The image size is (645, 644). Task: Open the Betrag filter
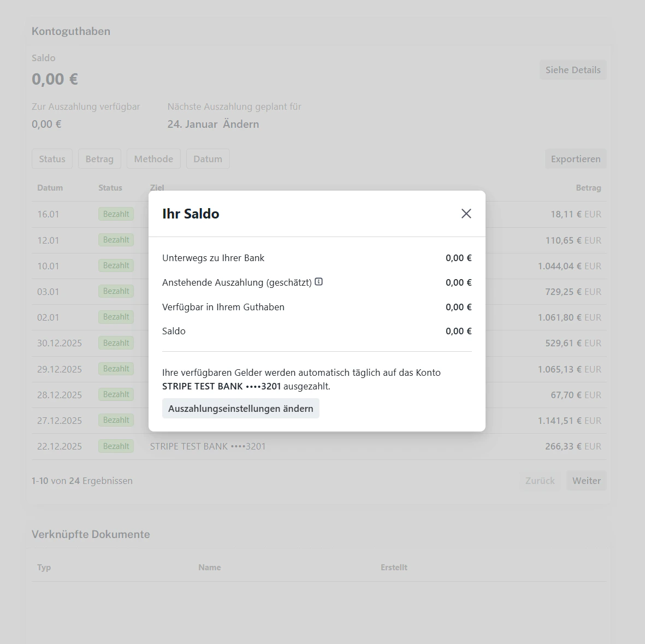(x=99, y=158)
